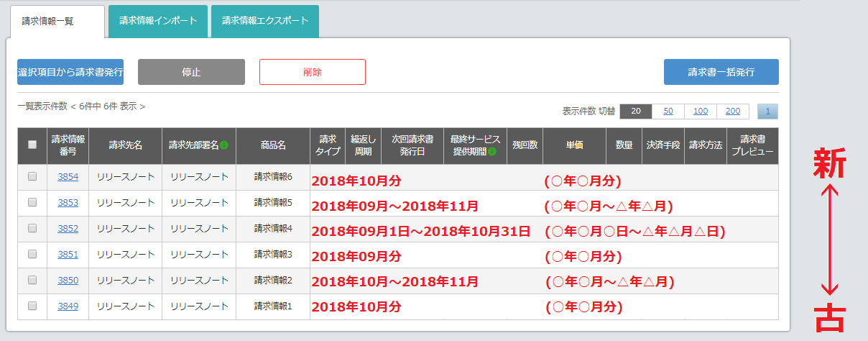Screen dimensions: 868x341
Task: Open invoice number 3853 link
Action: [x=68, y=203]
